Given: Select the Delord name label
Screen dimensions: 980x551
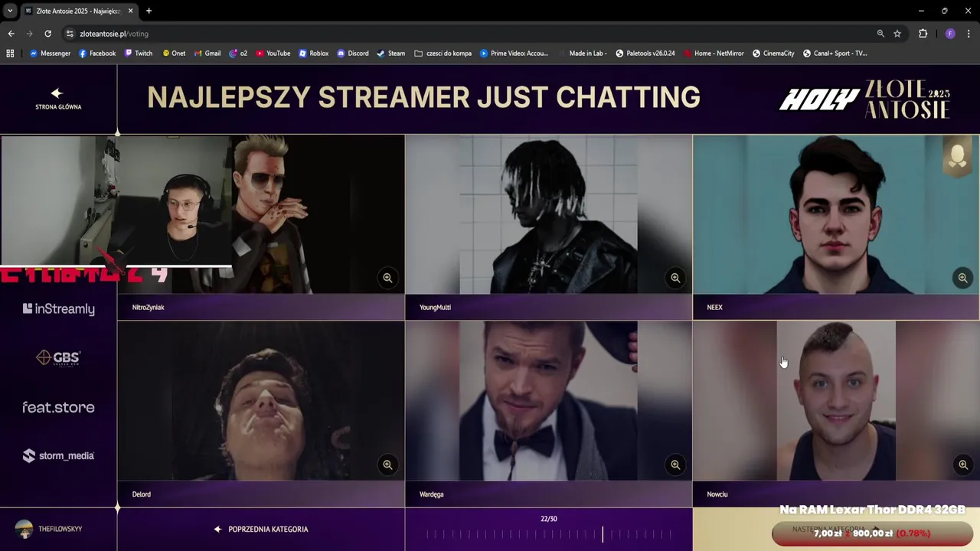Looking at the screenshot, I should point(141,494).
